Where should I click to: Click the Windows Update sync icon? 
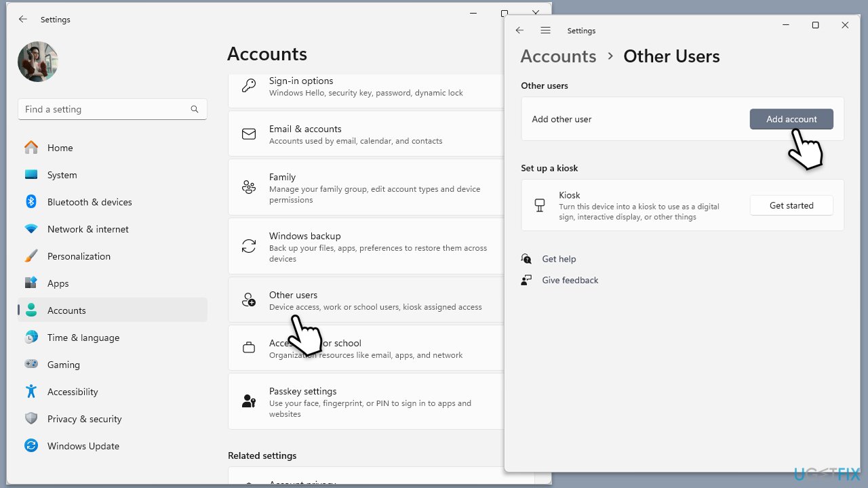point(31,446)
